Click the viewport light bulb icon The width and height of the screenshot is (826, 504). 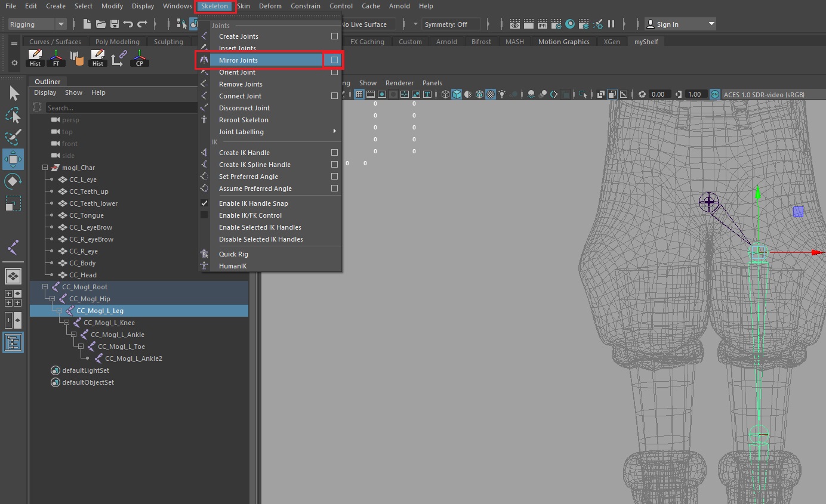pyautogui.click(x=502, y=94)
